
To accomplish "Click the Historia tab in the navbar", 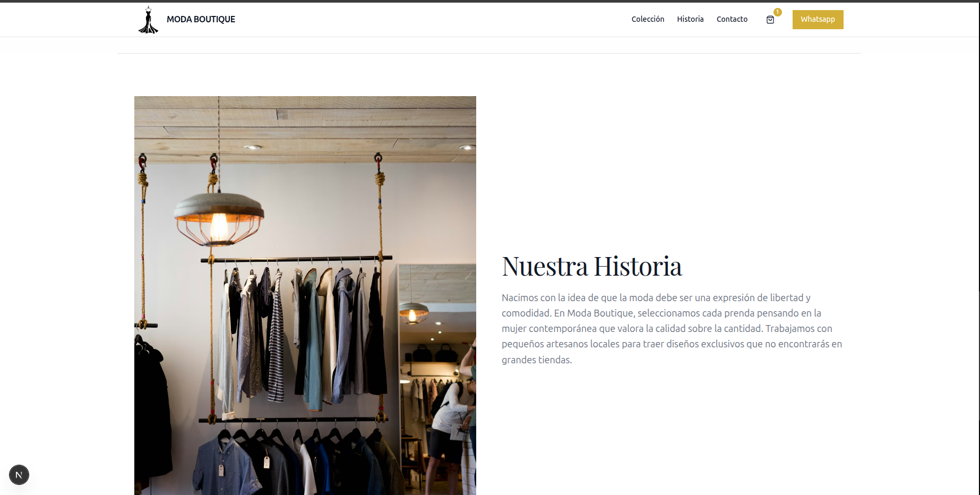I will [690, 19].
